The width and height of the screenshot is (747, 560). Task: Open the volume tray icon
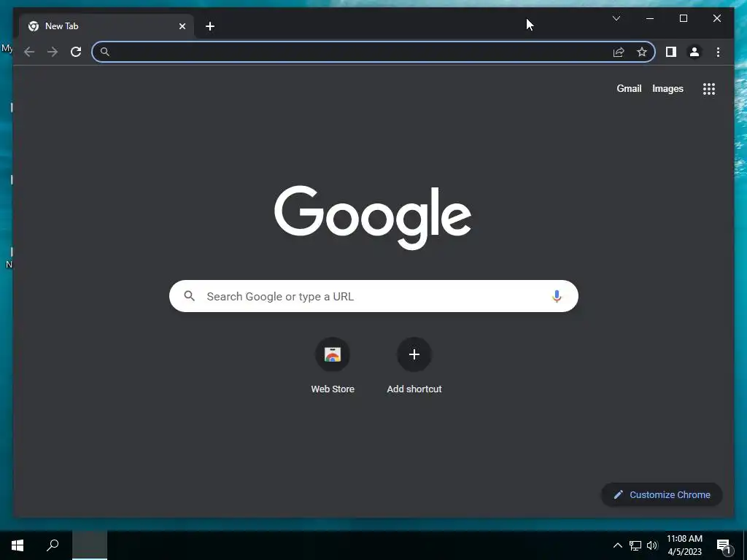[x=651, y=545]
